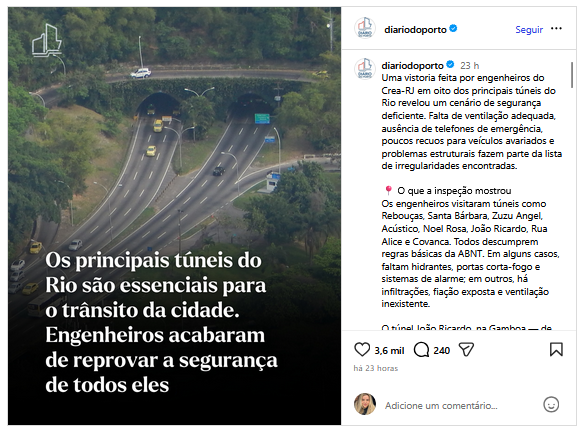The height and width of the screenshot is (436, 586).
Task: Open emoji picker in comment box
Action: (x=551, y=405)
